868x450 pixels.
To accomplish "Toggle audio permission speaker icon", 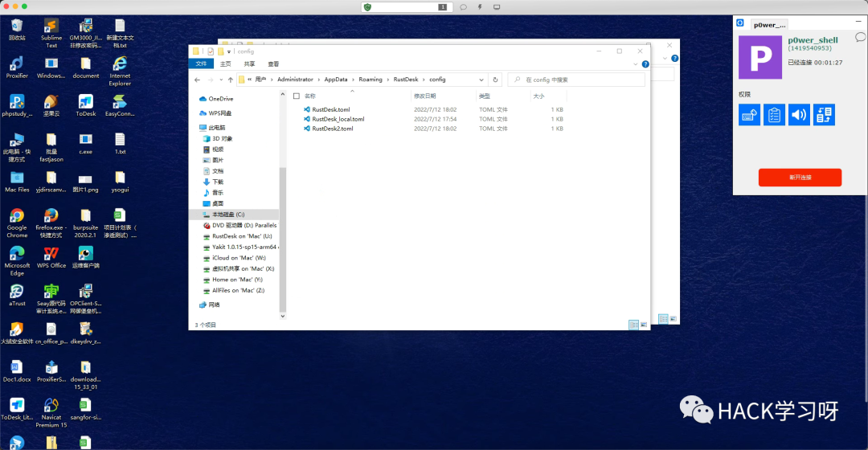I will [799, 115].
